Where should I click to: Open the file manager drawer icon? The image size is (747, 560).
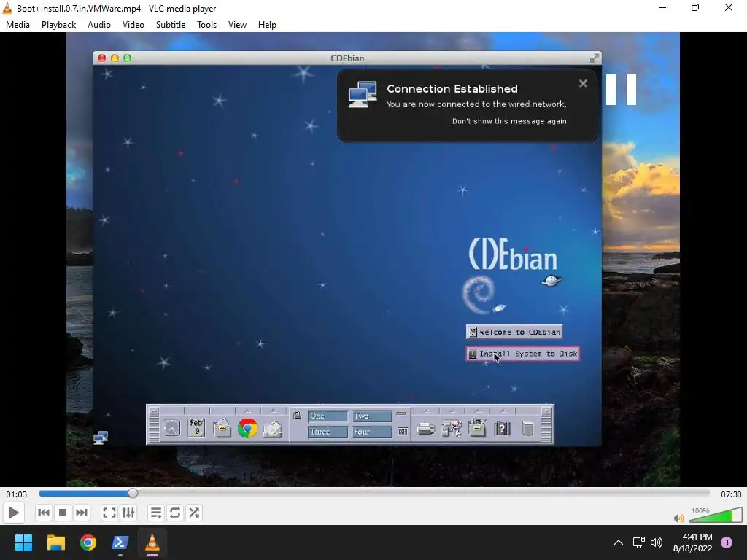[222, 427]
